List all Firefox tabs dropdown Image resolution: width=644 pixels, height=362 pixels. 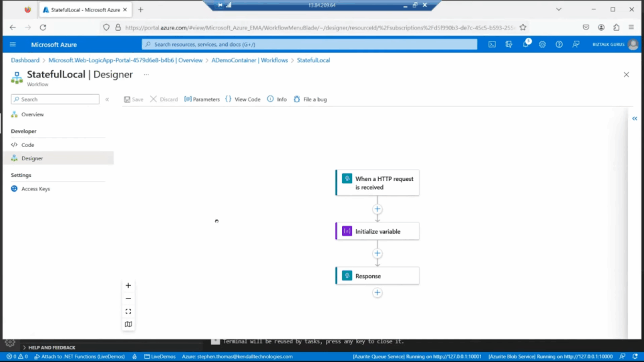pyautogui.click(x=558, y=9)
